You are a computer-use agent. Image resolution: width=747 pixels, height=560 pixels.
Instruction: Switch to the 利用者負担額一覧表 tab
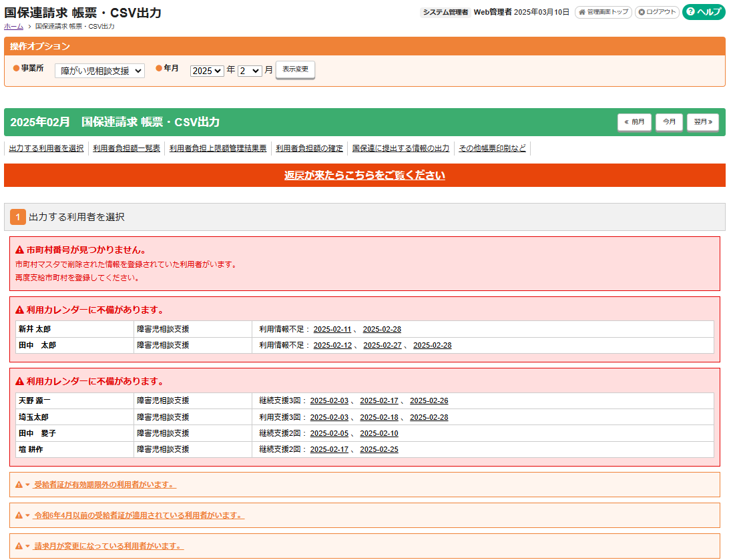[126, 148]
